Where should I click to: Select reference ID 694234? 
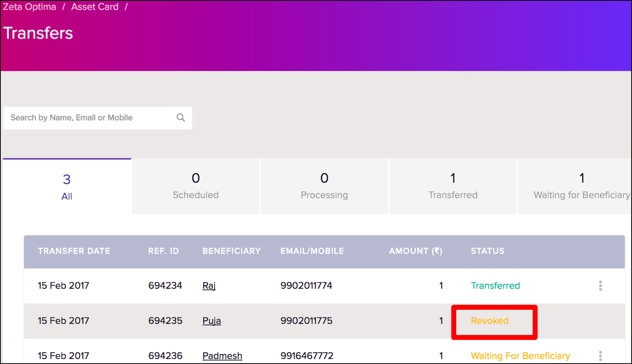coord(165,286)
